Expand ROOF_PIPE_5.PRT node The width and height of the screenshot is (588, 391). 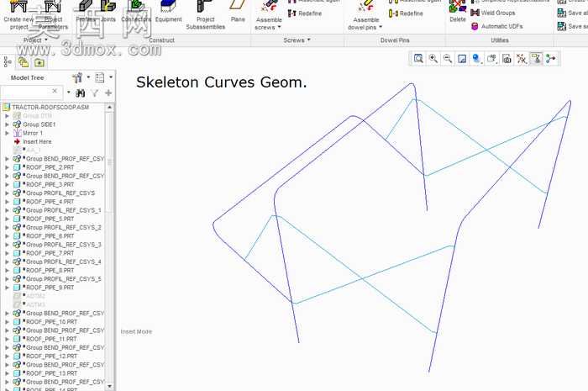7,219
